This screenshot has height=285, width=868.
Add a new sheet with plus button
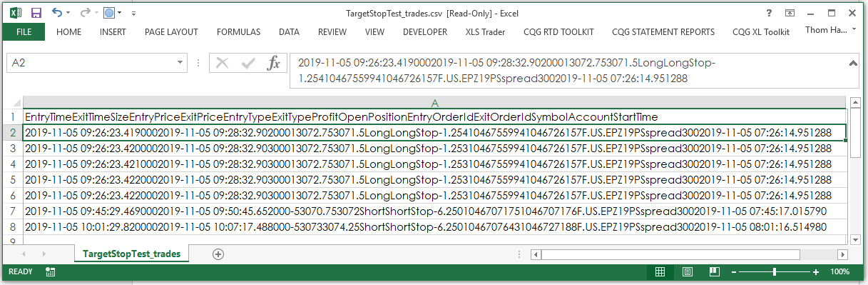218,254
